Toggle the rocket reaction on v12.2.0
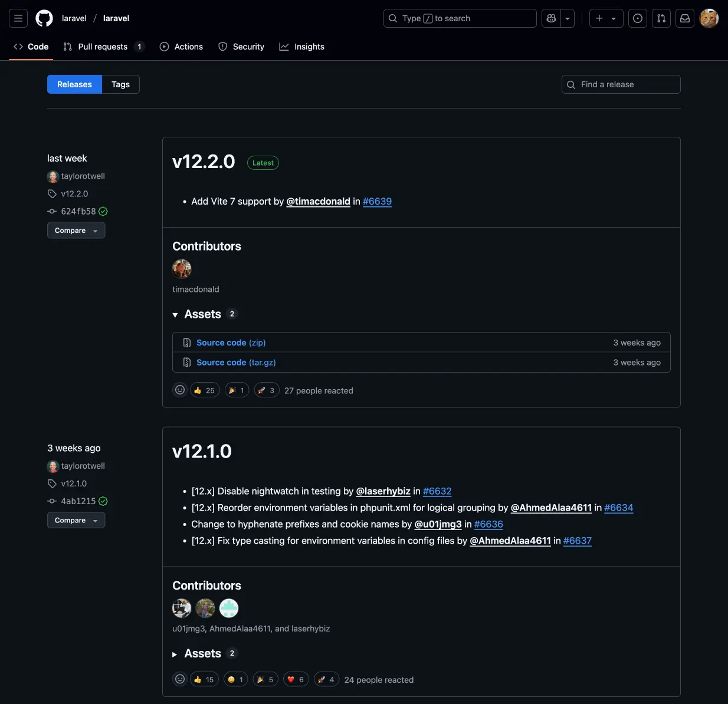Image resolution: width=728 pixels, height=704 pixels. 266,390
